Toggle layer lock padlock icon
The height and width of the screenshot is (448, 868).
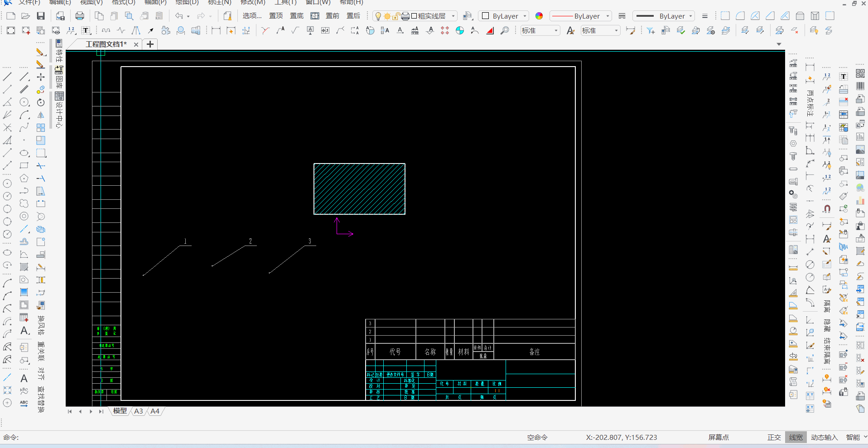click(x=396, y=16)
